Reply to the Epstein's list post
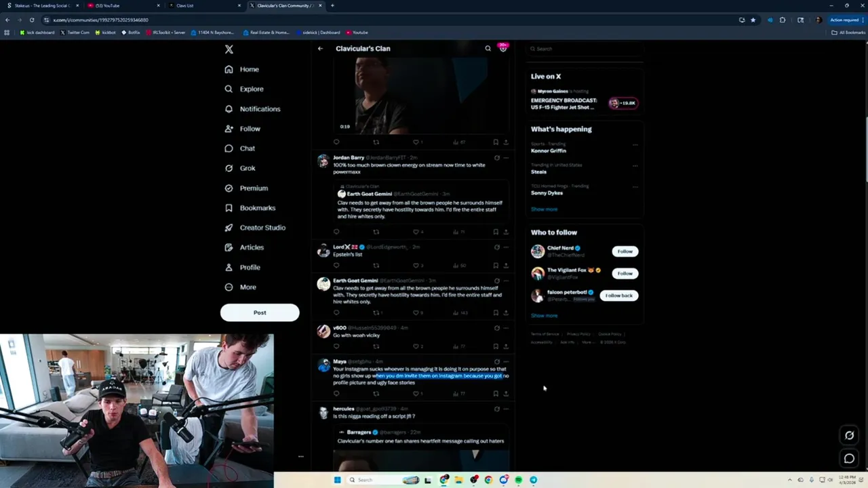This screenshot has width=868, height=488. 336,266
